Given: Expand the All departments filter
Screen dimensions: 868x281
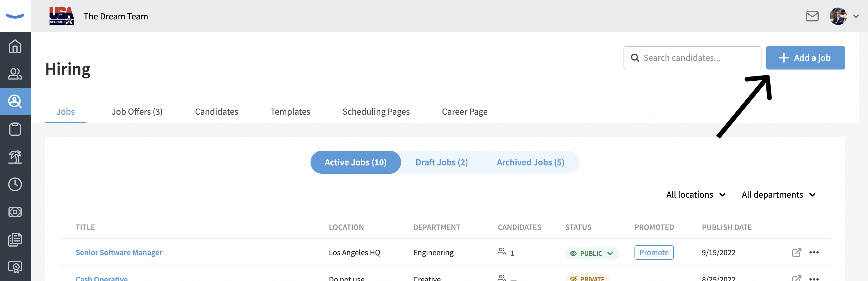Looking at the screenshot, I should (778, 195).
